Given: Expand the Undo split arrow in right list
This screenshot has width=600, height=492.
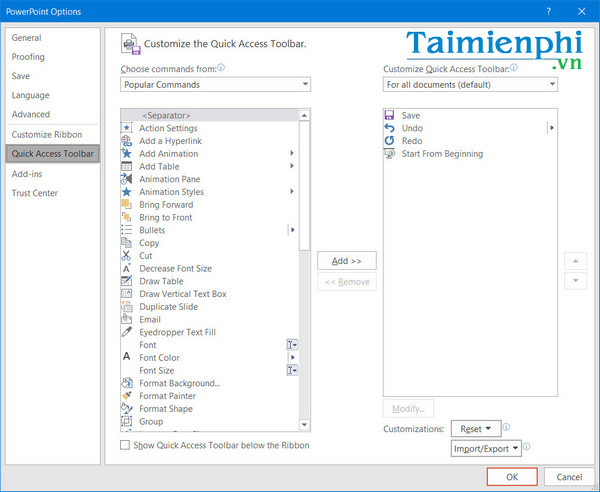Looking at the screenshot, I should click(x=551, y=128).
